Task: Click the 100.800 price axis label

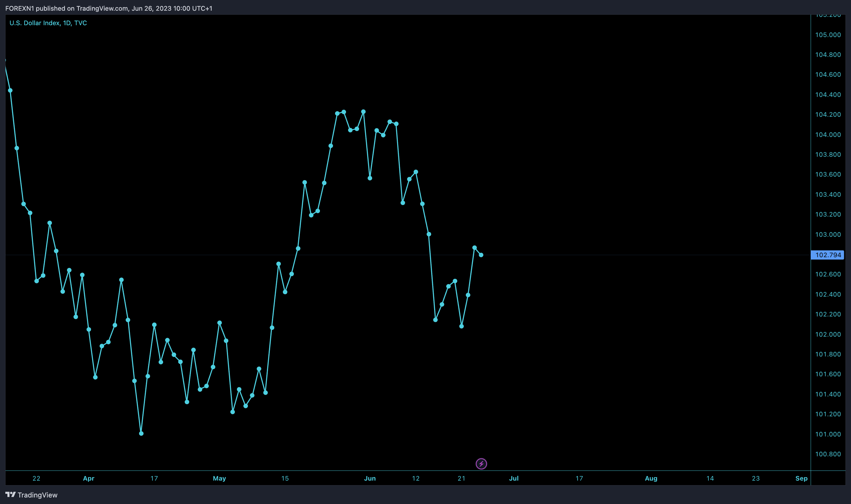Action: pos(828,454)
